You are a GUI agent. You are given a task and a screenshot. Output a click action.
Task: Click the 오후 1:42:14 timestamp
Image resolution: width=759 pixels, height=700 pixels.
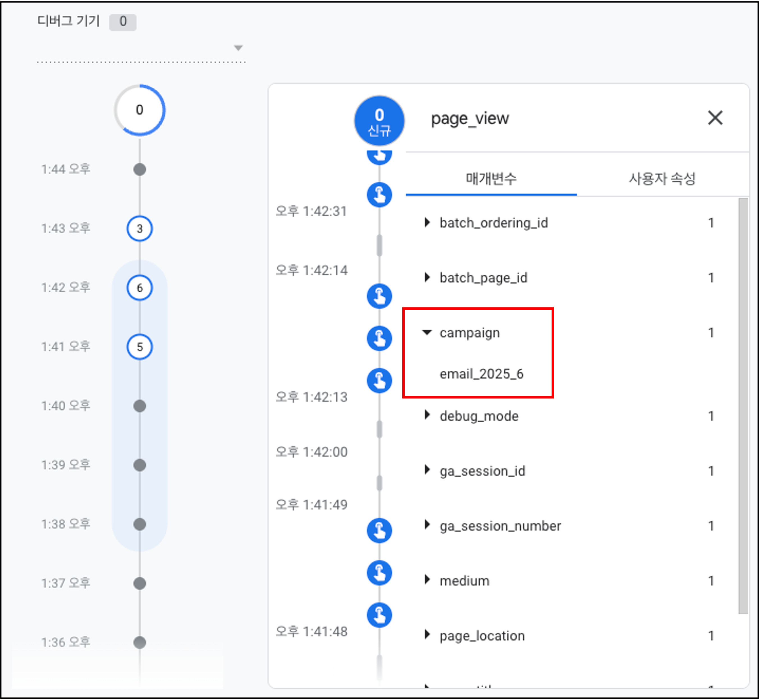(311, 270)
